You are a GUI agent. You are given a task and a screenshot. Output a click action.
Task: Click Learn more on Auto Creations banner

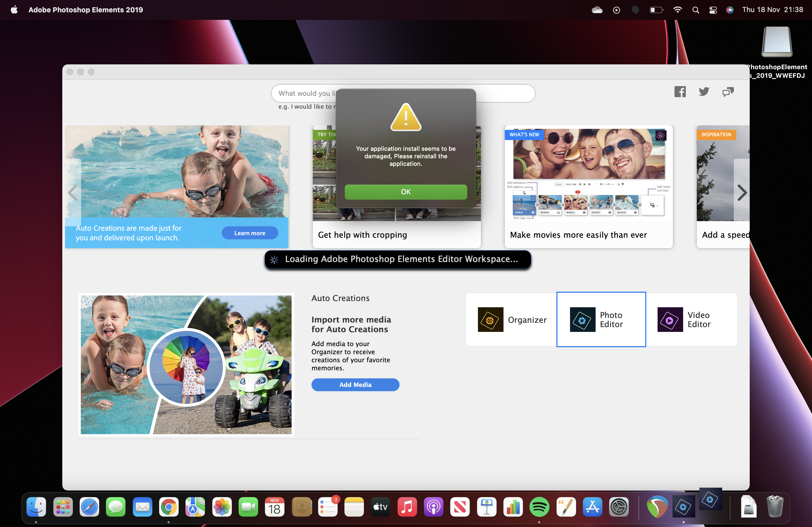249,233
